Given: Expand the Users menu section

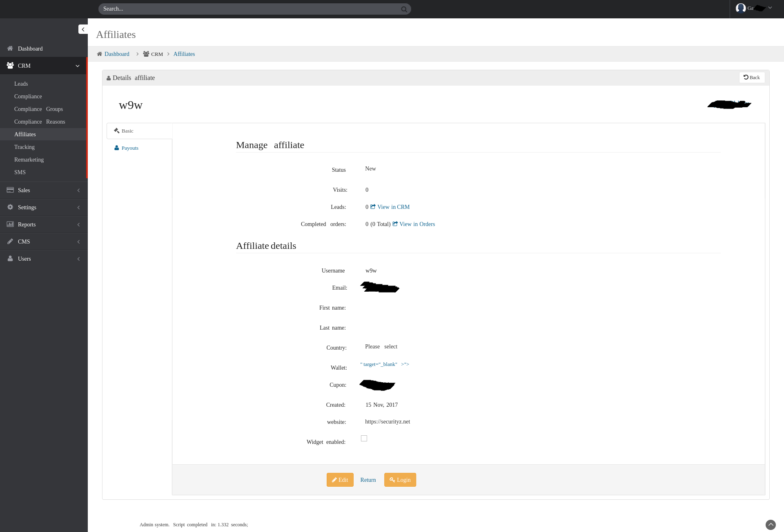Looking at the screenshot, I should [x=78, y=259].
